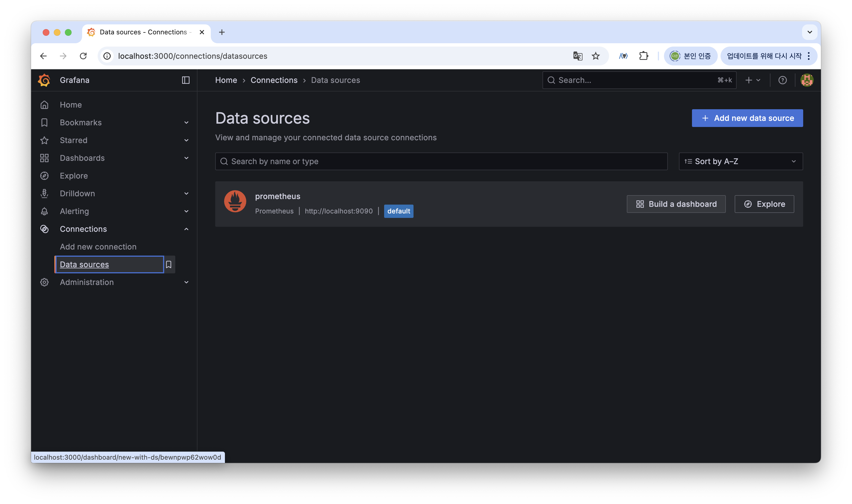The height and width of the screenshot is (504, 852).
Task: Click Build a dashboard button
Action: (676, 204)
